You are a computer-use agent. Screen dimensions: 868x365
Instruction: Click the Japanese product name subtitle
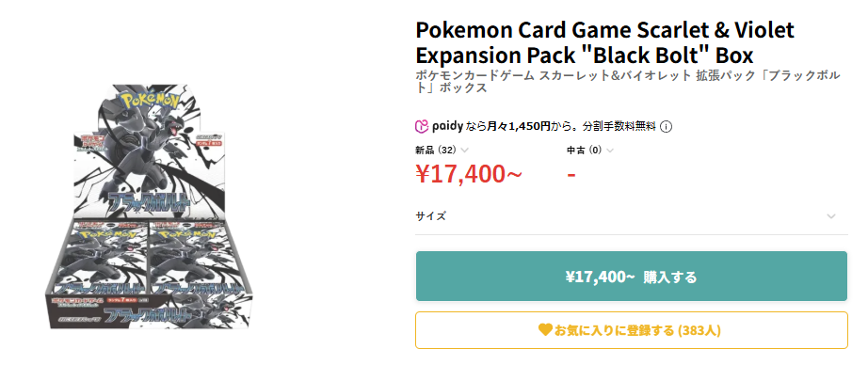628,82
